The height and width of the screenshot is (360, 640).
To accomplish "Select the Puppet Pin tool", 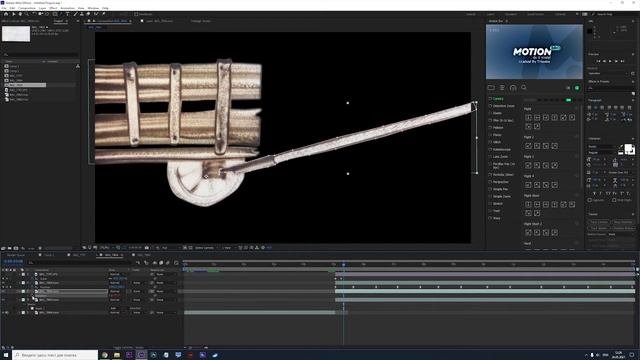I will 104,14.
